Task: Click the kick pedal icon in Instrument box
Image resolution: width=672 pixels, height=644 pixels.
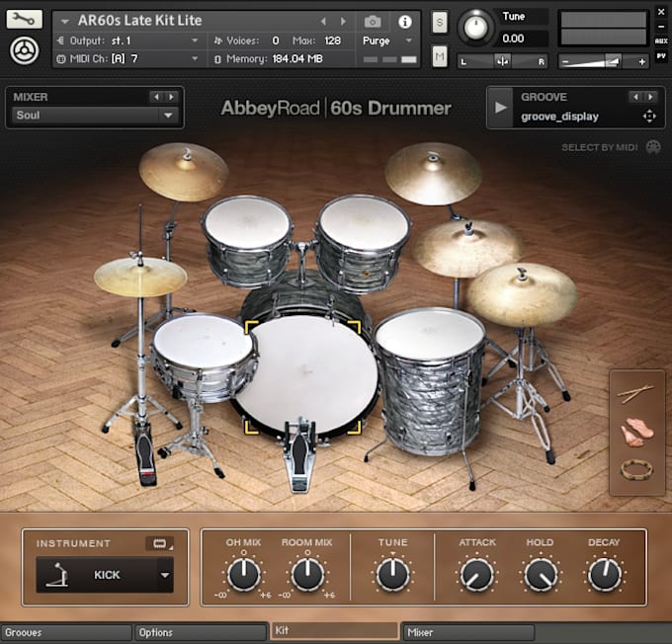Action: 58,575
